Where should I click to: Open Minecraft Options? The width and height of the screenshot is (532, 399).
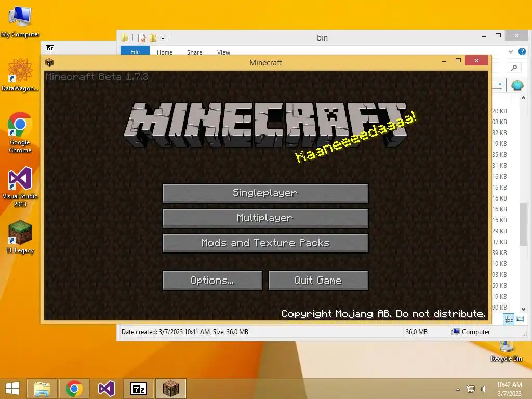(x=212, y=280)
